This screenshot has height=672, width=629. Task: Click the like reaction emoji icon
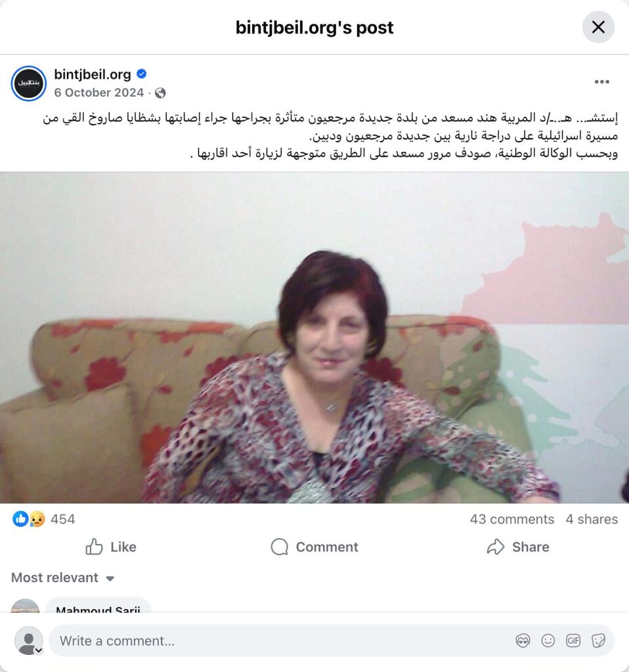click(20, 519)
